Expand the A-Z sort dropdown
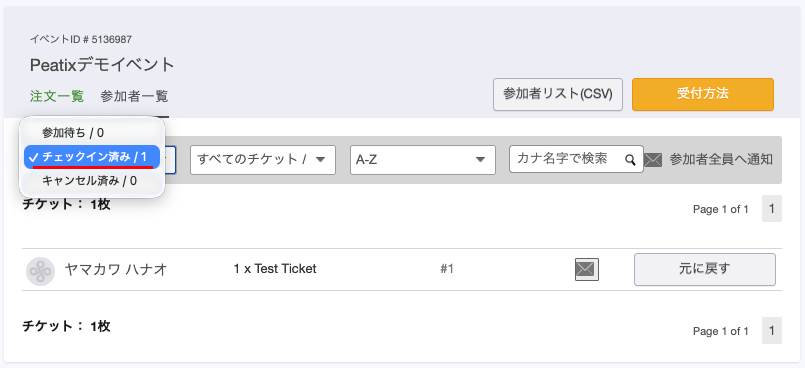The image size is (805, 368). coord(423,160)
